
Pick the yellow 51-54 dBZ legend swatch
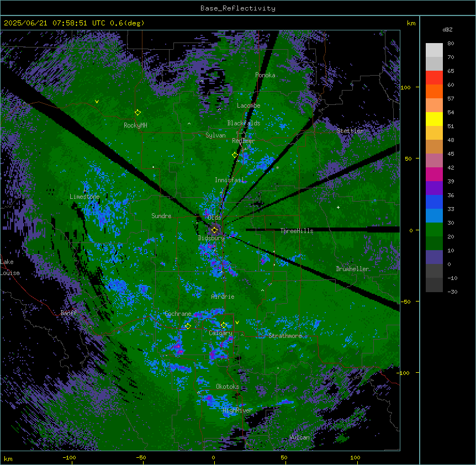coord(434,119)
